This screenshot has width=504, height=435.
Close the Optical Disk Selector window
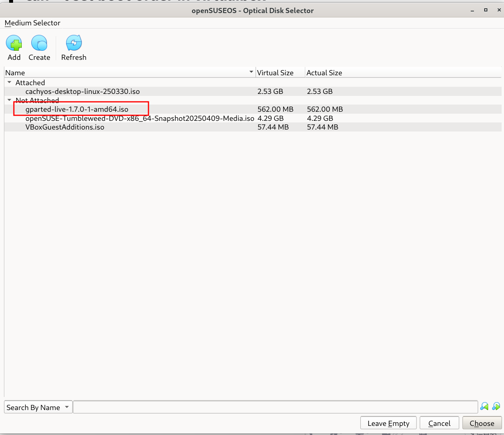tap(499, 10)
